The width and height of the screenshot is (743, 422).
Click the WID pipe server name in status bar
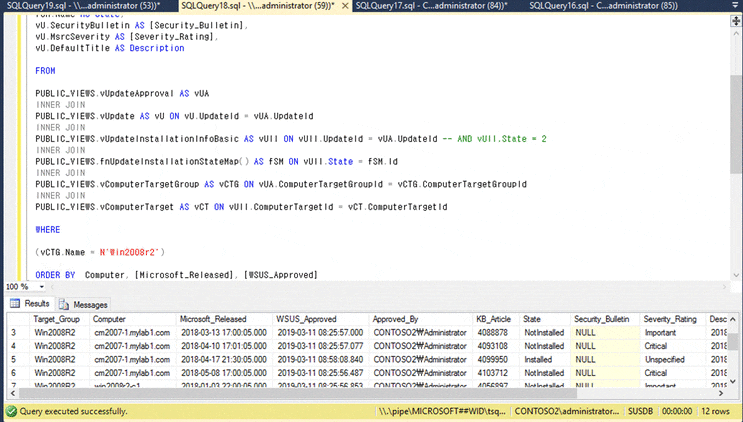442,411
